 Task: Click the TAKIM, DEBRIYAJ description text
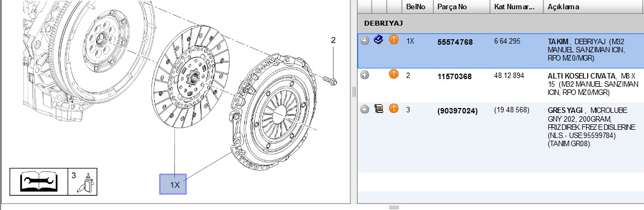tap(587, 50)
